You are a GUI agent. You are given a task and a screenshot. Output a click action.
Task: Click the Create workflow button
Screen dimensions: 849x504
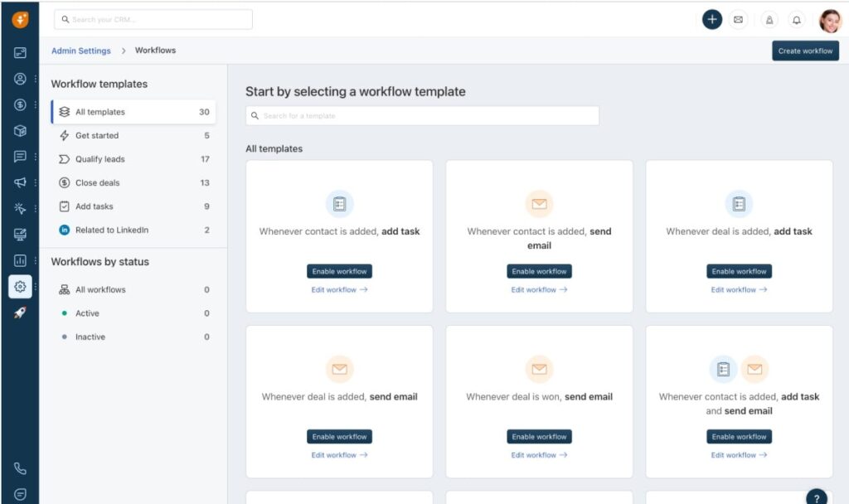(x=805, y=51)
